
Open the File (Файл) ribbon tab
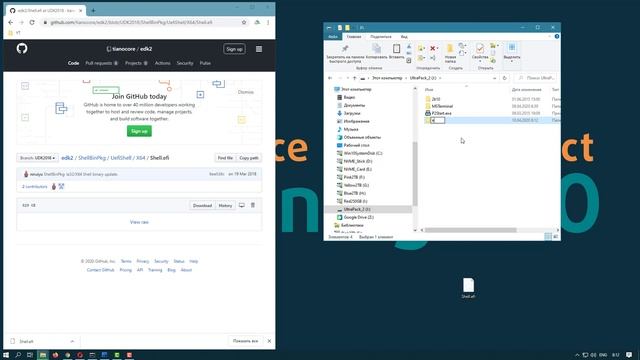coord(333,37)
